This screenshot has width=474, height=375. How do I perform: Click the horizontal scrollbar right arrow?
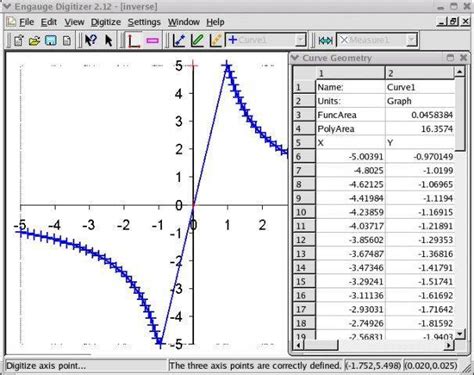pyautogui.click(x=449, y=345)
